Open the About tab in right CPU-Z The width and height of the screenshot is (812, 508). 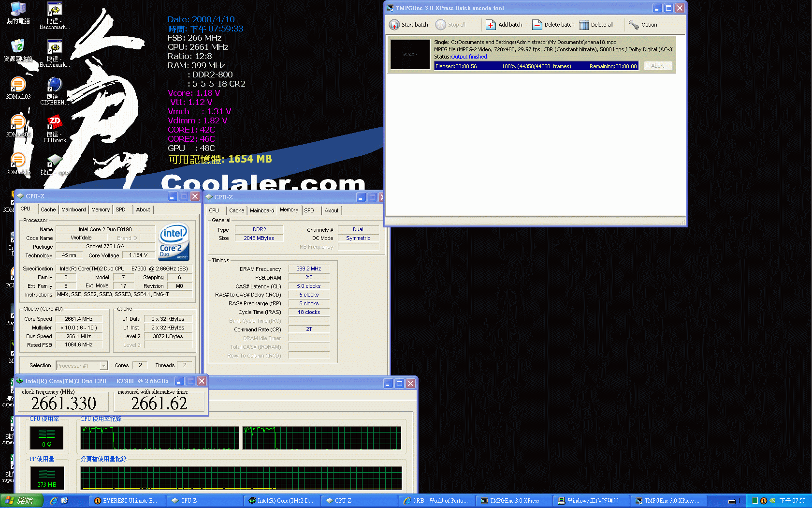(332, 210)
